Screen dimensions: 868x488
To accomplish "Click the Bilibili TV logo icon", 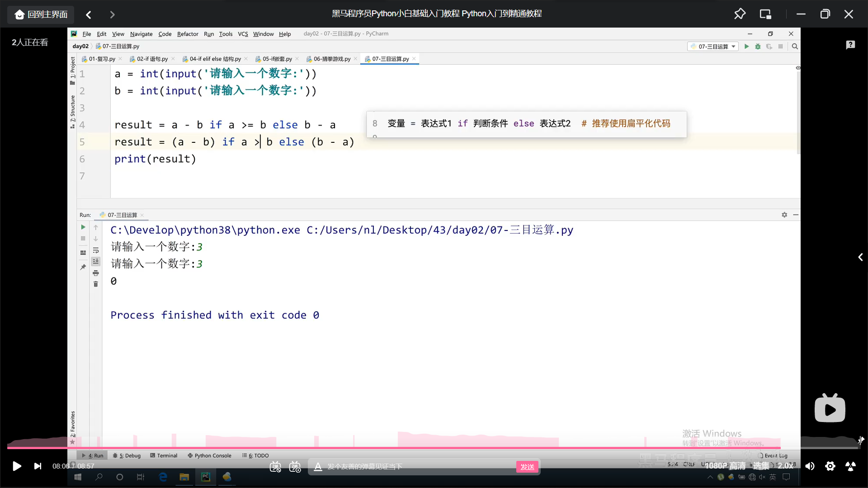I will click(x=830, y=408).
